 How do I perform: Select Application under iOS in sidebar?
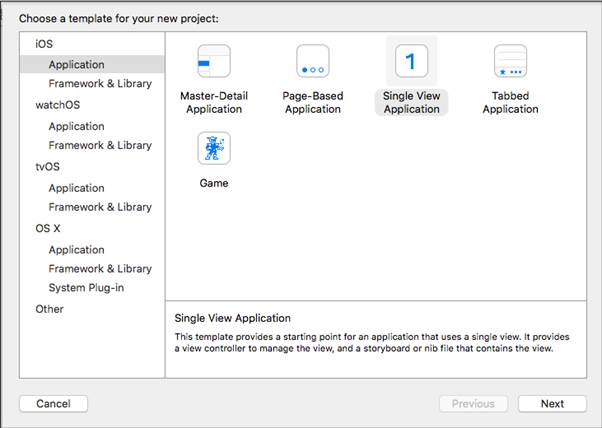pyautogui.click(x=76, y=65)
